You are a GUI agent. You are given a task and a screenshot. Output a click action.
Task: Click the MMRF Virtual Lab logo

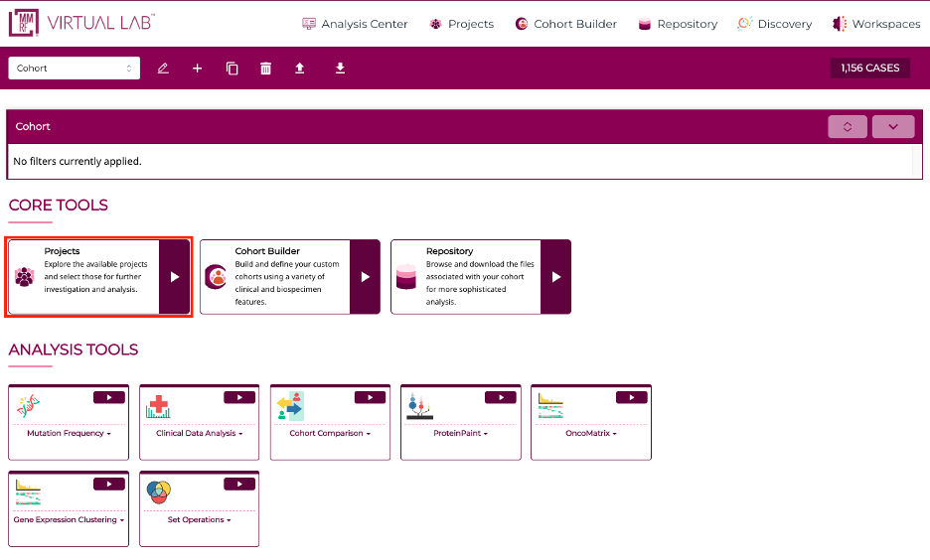(81, 23)
